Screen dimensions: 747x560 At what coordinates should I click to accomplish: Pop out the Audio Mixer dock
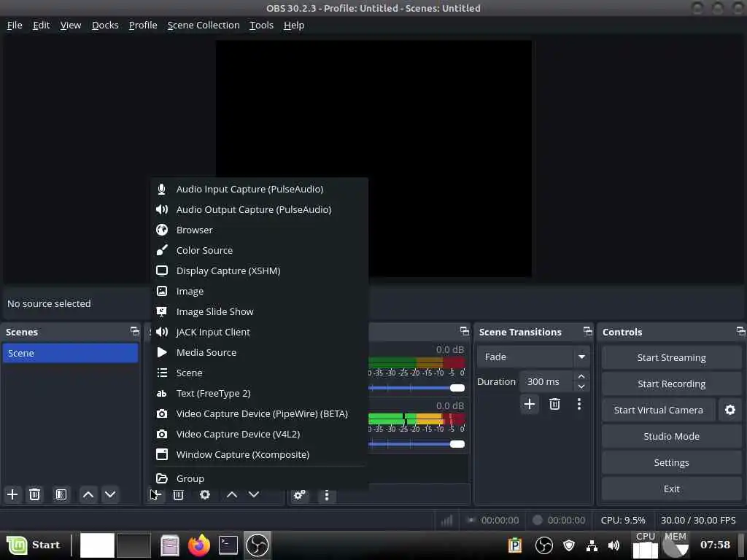click(465, 331)
